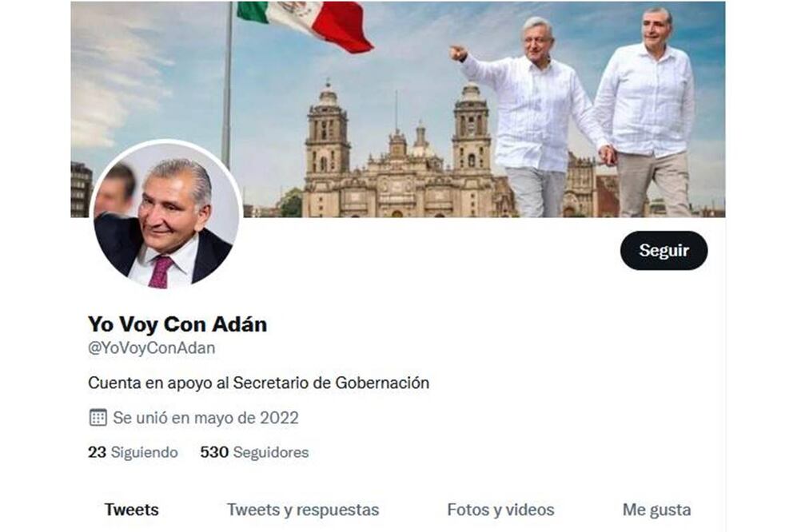Click the flagpole in the banner image
The image size is (801, 532).
point(227,85)
